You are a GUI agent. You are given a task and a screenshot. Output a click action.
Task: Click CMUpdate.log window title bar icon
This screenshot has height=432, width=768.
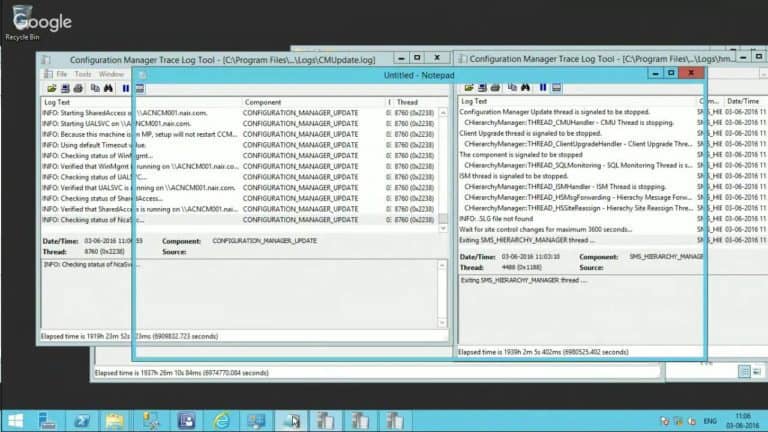click(x=46, y=60)
